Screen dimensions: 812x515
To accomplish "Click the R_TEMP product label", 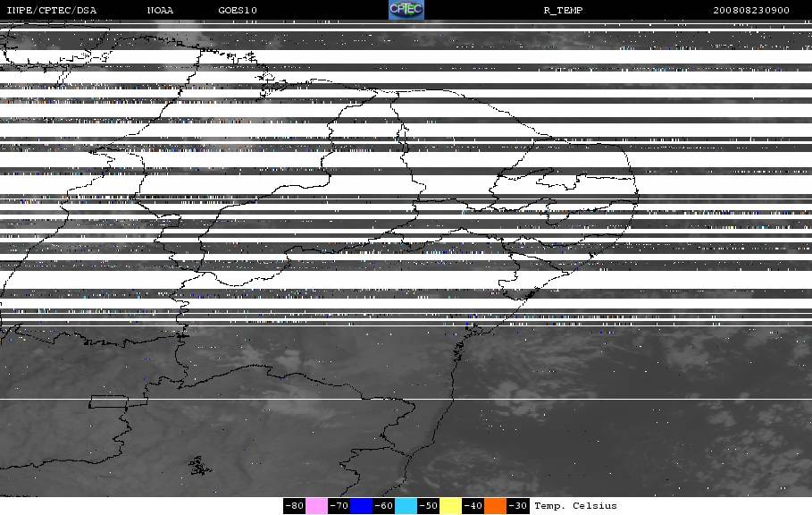I will click(563, 10).
